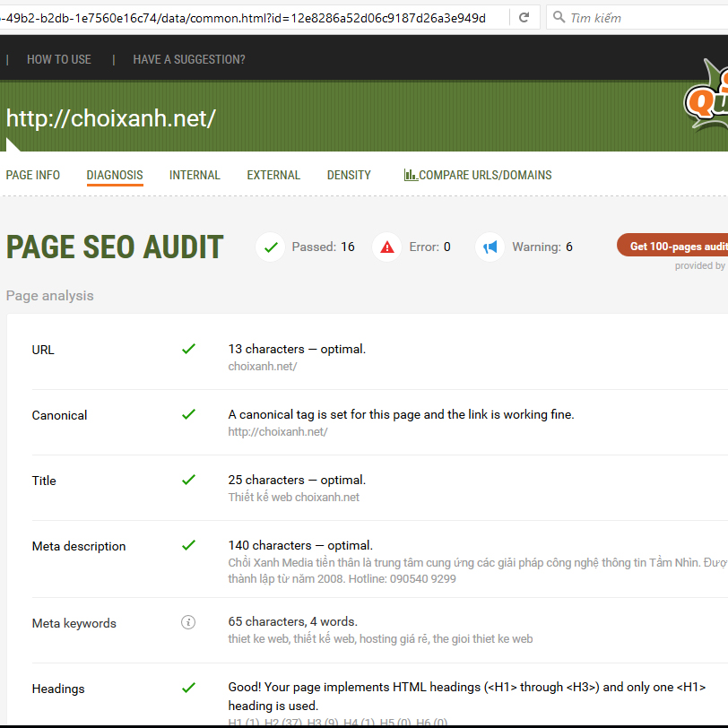Image resolution: width=728 pixels, height=728 pixels.
Task: Click the http://choixanh.net/ page heading
Action: pos(111,118)
